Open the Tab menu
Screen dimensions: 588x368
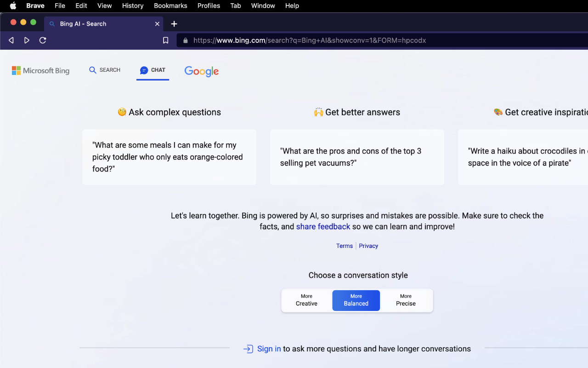(x=236, y=6)
